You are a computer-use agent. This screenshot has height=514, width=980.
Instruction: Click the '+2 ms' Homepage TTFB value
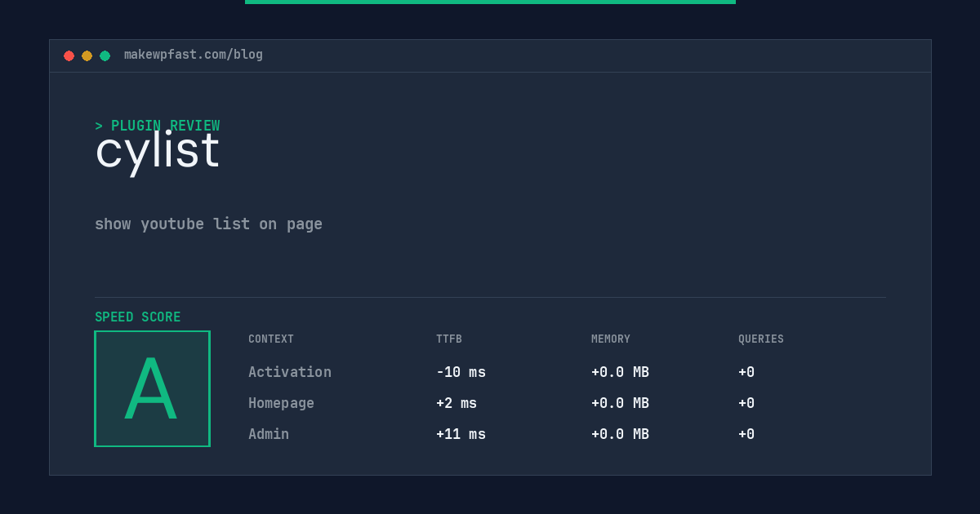(x=457, y=403)
